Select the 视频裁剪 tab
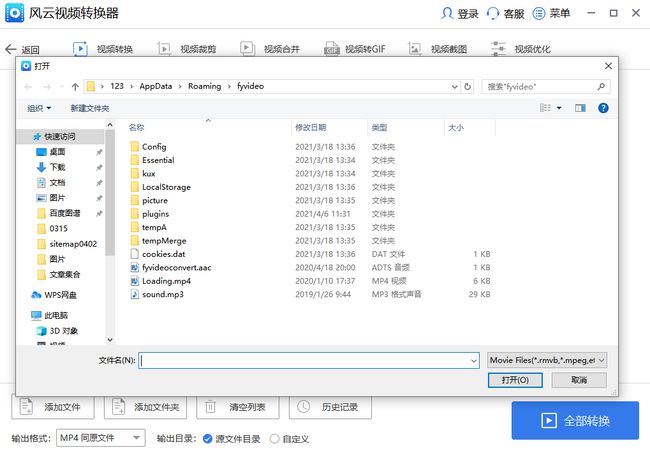The image size is (650, 455). pos(187,49)
